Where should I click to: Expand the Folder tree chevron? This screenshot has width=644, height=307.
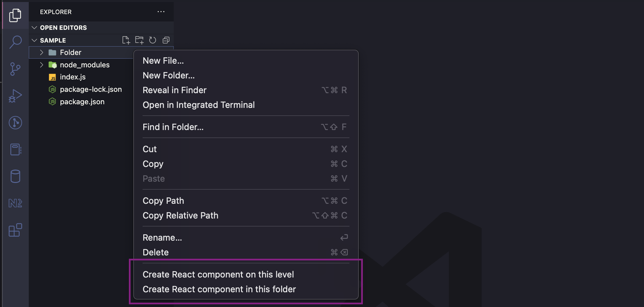click(x=42, y=52)
